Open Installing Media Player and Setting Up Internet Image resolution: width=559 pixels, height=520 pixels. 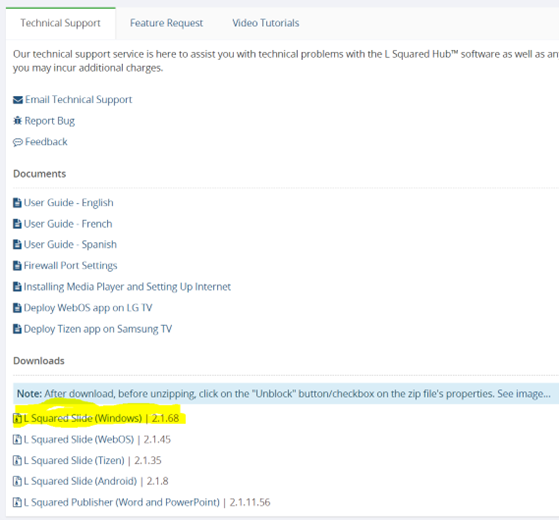pyautogui.click(x=127, y=287)
